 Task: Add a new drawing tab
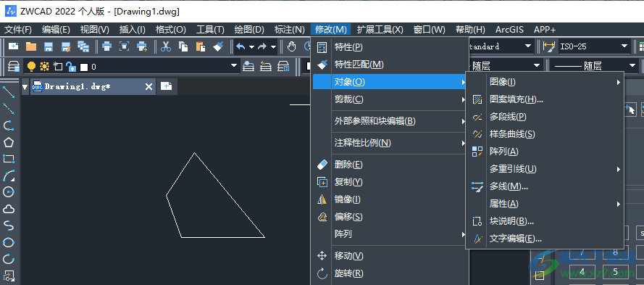point(167,86)
